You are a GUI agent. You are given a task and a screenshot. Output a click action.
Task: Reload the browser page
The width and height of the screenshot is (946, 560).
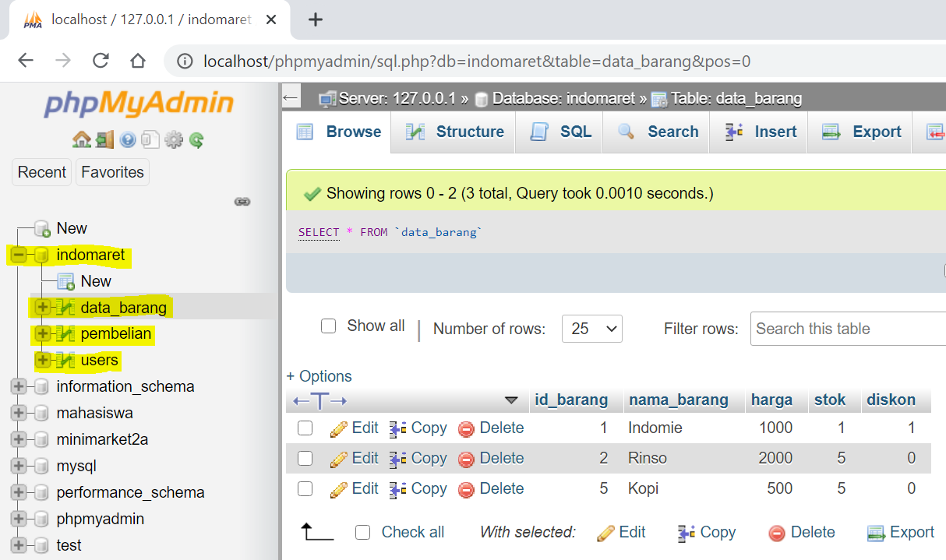[x=101, y=61]
